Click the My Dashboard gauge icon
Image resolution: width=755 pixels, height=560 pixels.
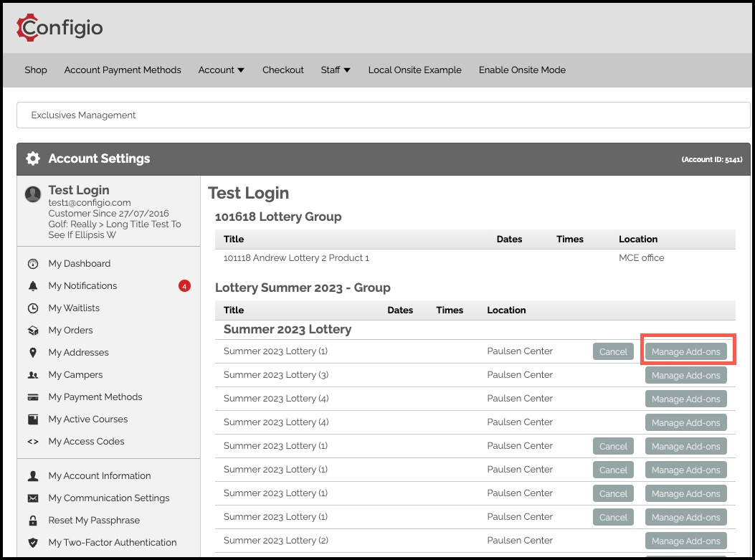pos(33,264)
